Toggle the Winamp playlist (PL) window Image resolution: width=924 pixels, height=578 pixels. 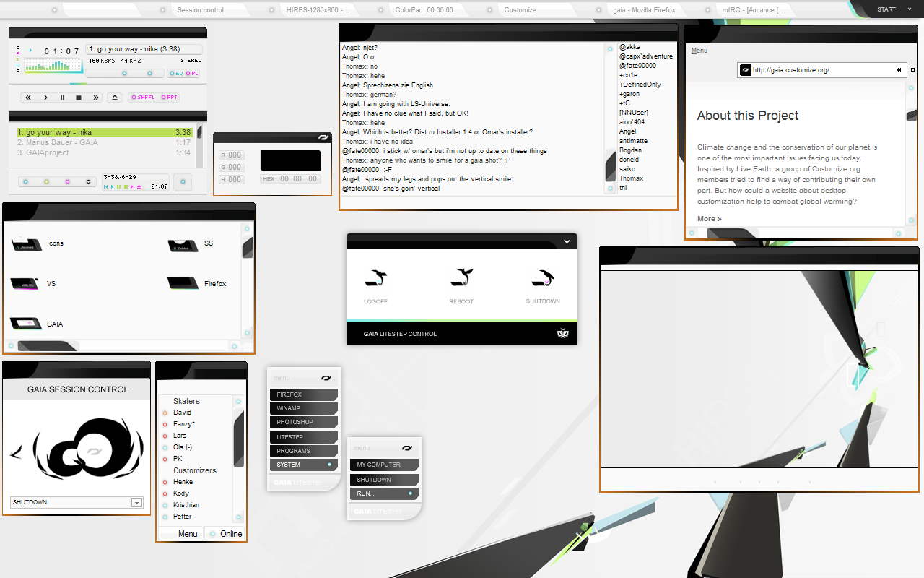coord(193,73)
